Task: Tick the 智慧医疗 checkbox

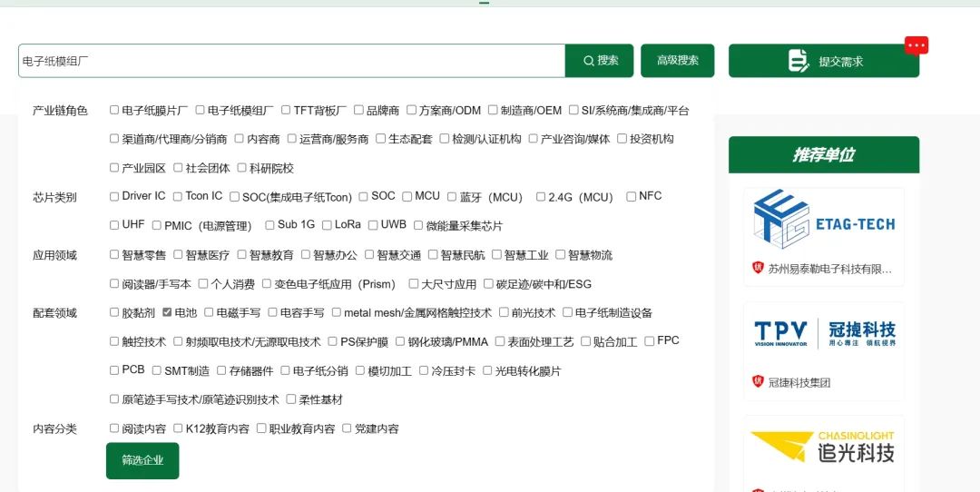Action: pos(178,254)
